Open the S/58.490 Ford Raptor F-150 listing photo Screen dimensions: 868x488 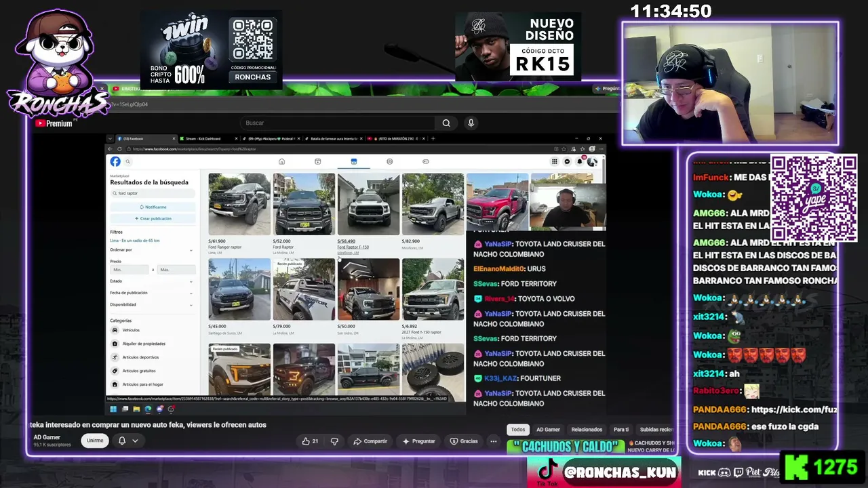[x=368, y=204]
